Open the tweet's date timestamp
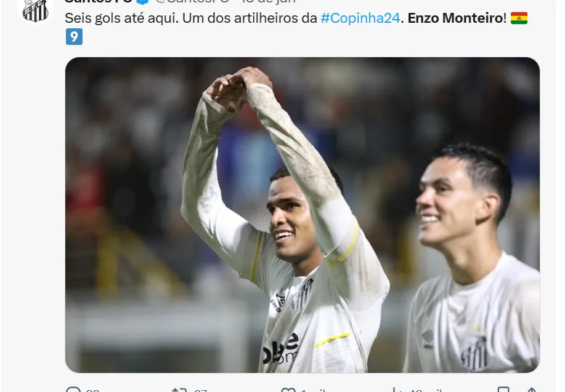The image size is (565, 392). [269, 1]
